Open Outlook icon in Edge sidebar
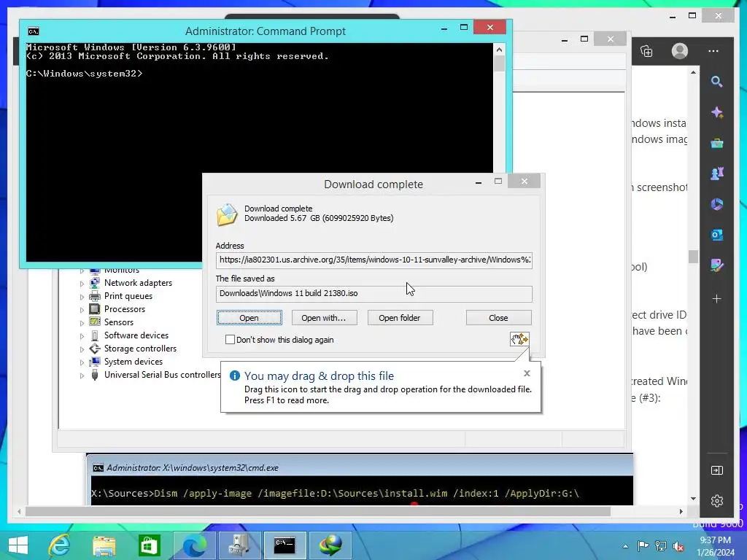This screenshot has height=560, width=747. coord(716,235)
